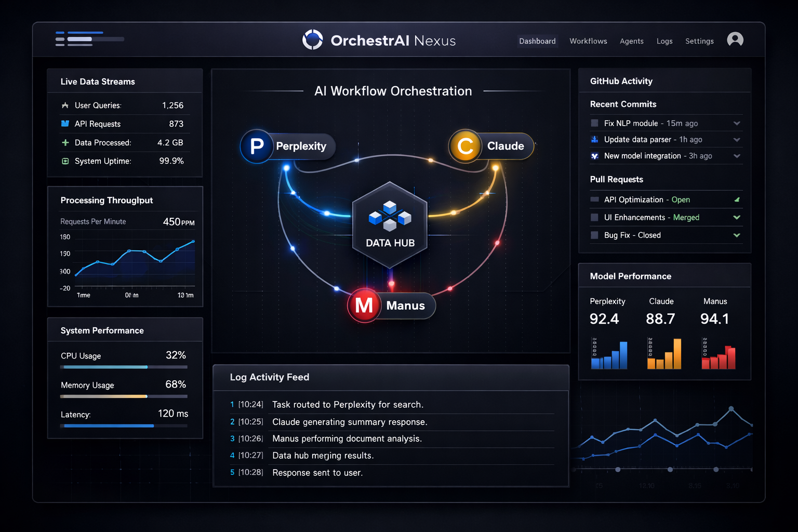Select log entry 3 Manus document analysis
Image resolution: width=798 pixels, height=532 pixels.
(x=392, y=439)
